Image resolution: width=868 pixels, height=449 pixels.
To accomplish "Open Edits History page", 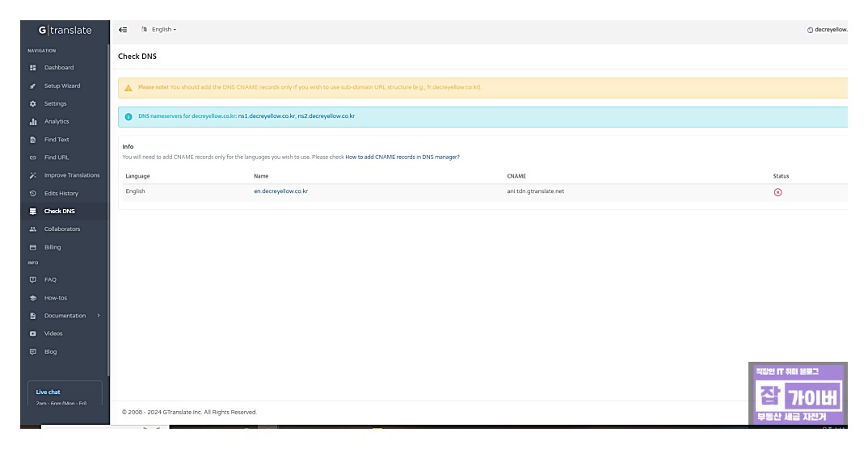I will tap(61, 194).
